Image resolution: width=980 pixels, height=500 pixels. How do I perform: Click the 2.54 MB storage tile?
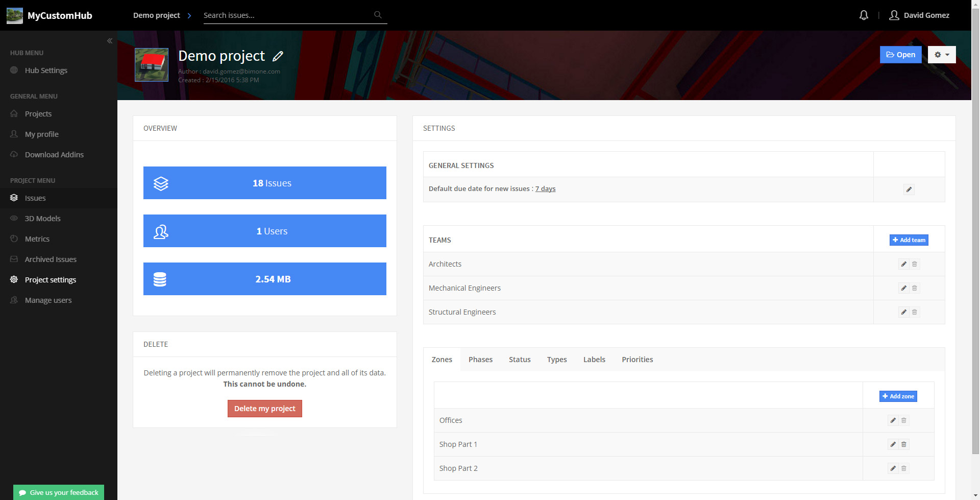click(265, 279)
